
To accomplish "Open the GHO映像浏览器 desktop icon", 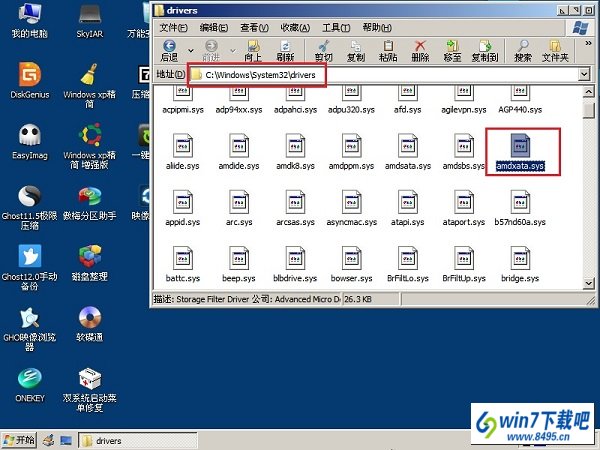I will (30, 329).
